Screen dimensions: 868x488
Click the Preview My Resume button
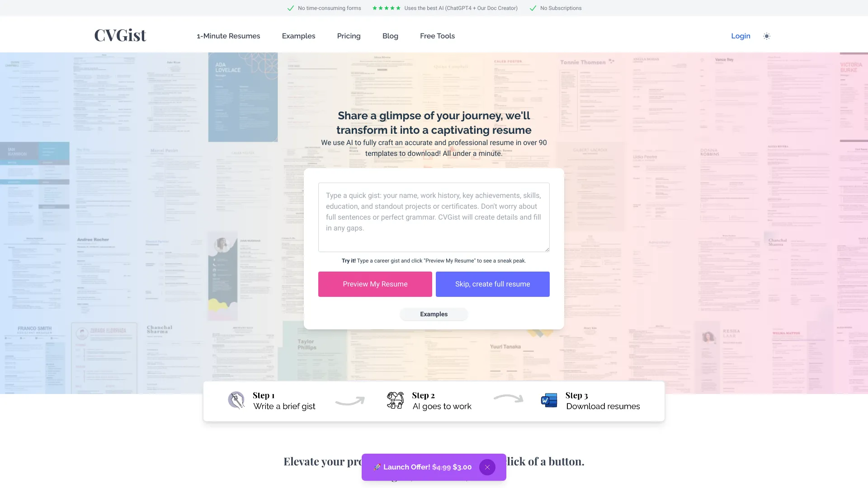click(x=375, y=284)
